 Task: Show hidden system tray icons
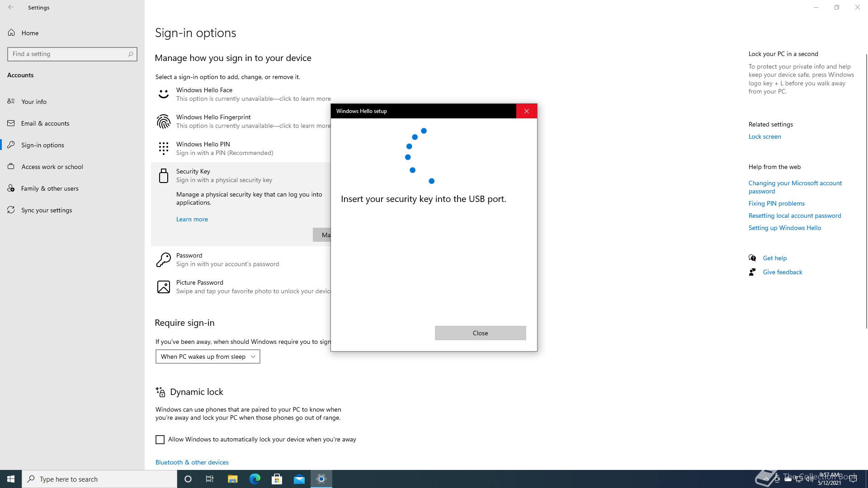coord(766,479)
